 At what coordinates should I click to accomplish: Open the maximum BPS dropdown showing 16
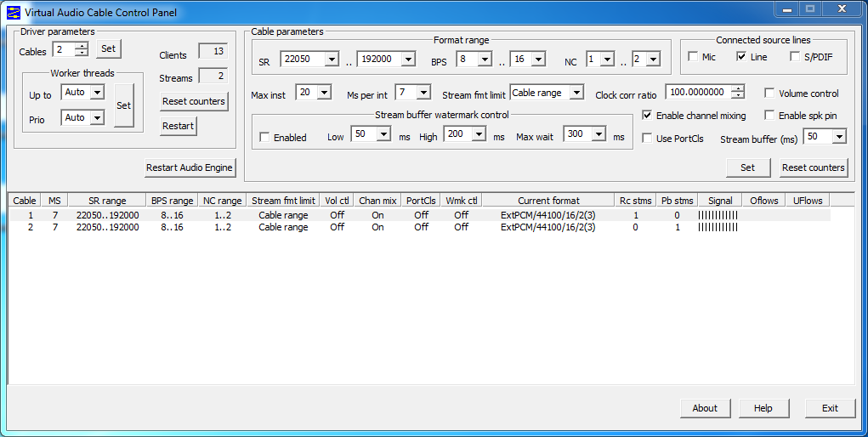(x=538, y=59)
